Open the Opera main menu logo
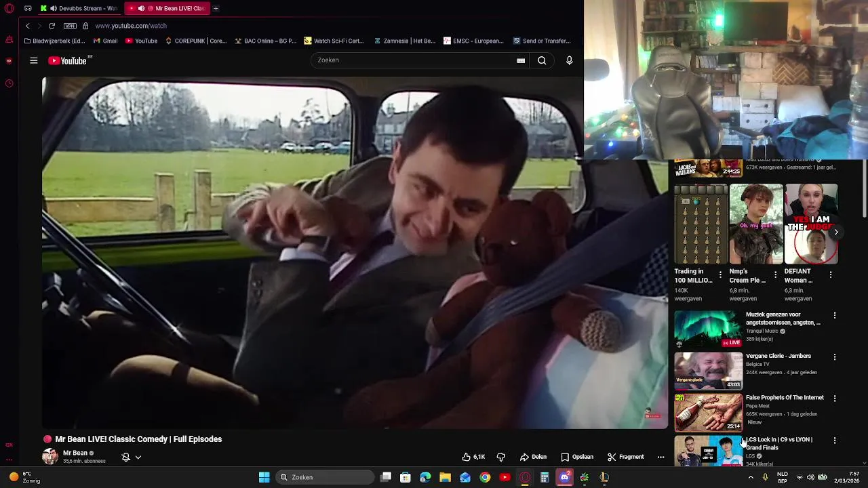Image resolution: width=868 pixels, height=488 pixels. point(9,8)
